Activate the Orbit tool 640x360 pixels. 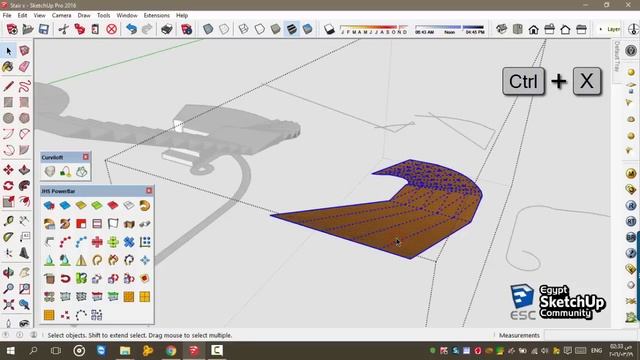coord(8,273)
